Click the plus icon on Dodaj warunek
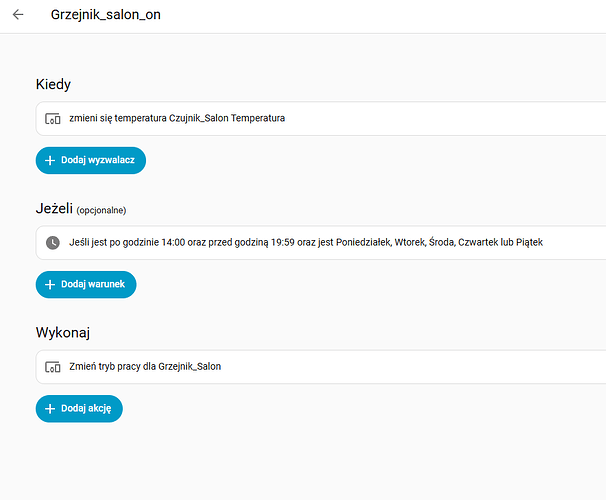 click(50, 284)
